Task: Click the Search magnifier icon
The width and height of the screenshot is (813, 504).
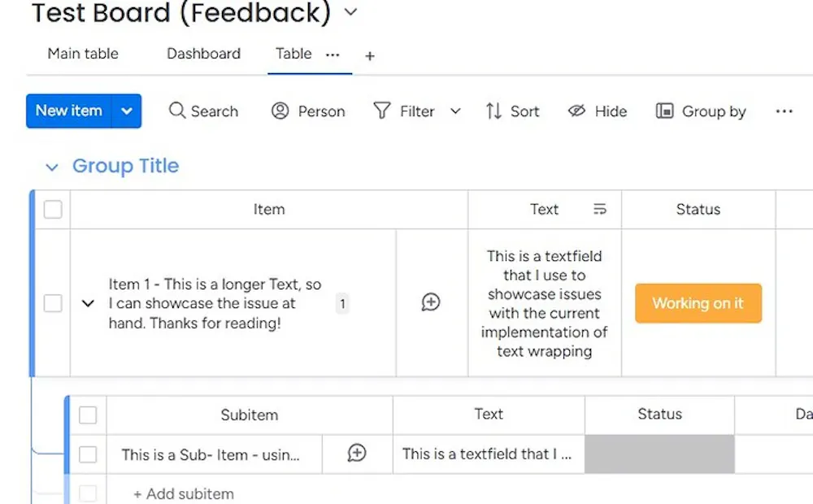Action: [x=177, y=111]
